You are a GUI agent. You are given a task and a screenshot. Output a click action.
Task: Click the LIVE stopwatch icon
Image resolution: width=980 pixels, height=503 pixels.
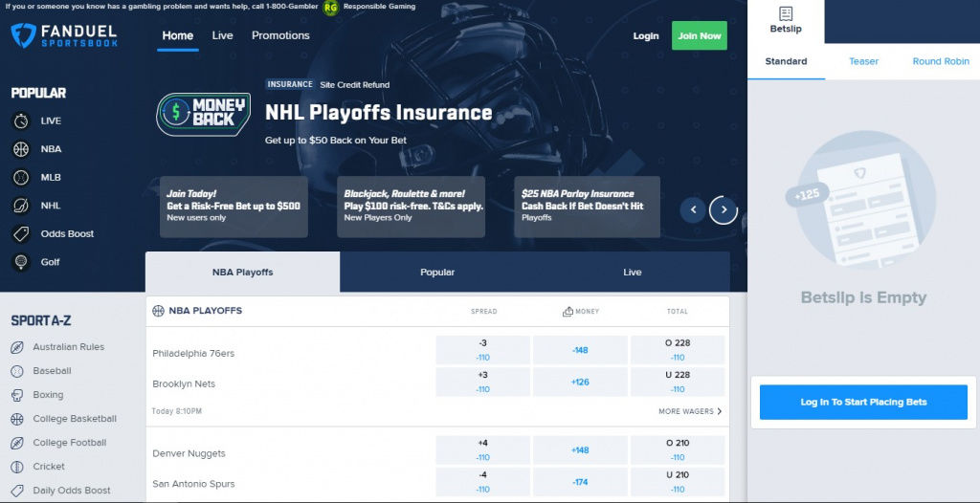[21, 120]
